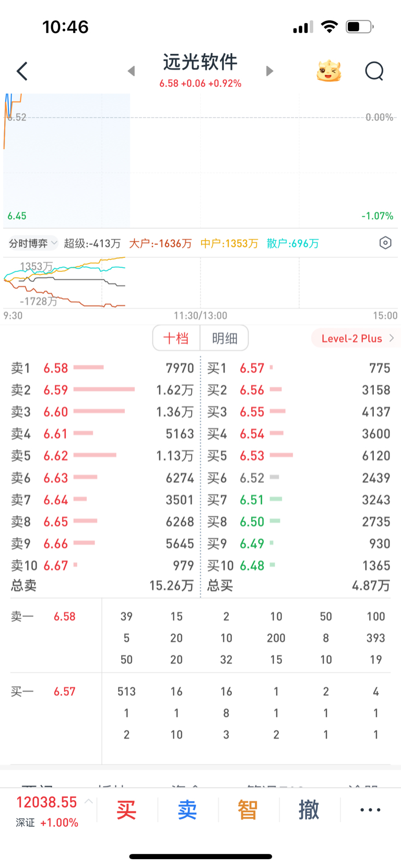Select the 买1 6.57 price
Viewport: 401px width, 868px height.
(252, 368)
